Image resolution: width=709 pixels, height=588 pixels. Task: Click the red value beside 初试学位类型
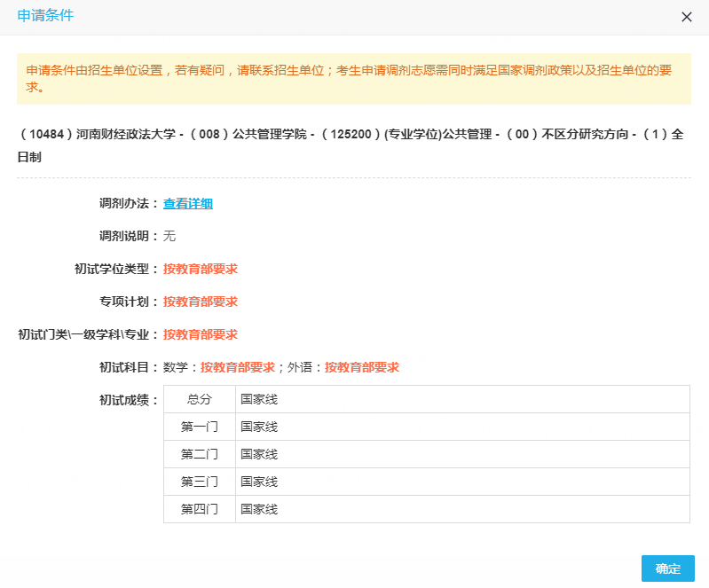coord(200,270)
